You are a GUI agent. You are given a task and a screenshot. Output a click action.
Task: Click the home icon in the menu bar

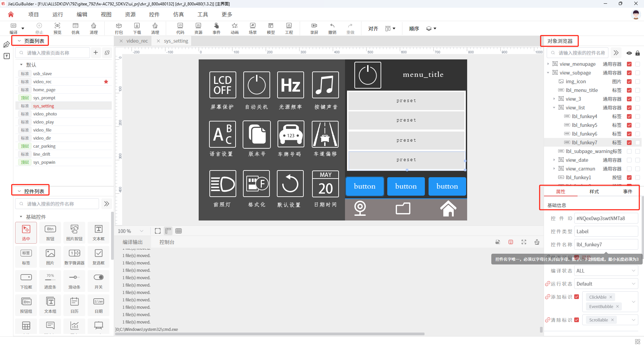click(11, 14)
